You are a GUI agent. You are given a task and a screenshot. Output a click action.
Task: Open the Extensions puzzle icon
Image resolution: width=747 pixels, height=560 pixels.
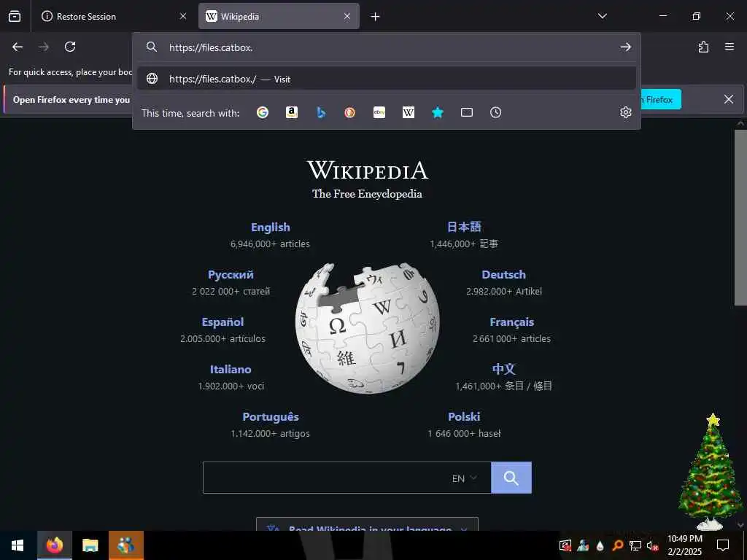click(703, 47)
